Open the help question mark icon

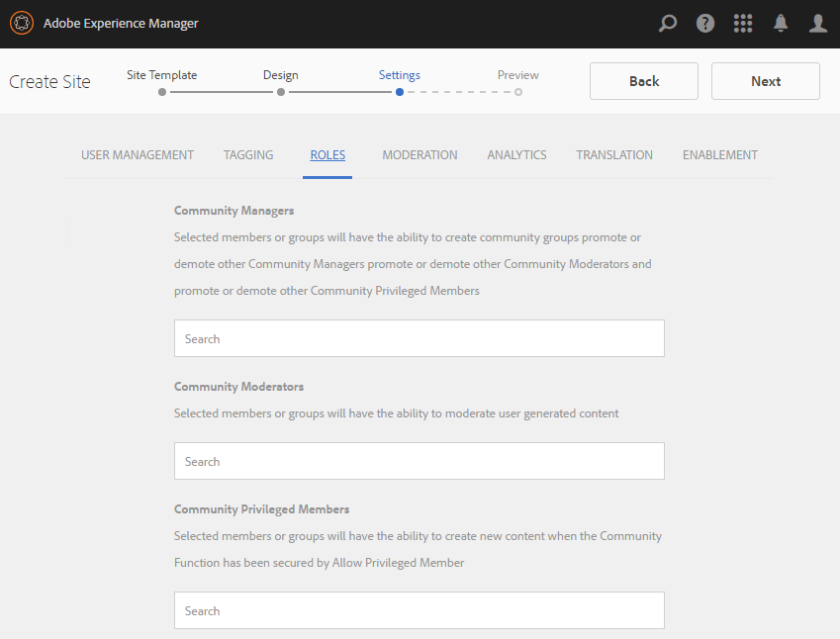705,23
